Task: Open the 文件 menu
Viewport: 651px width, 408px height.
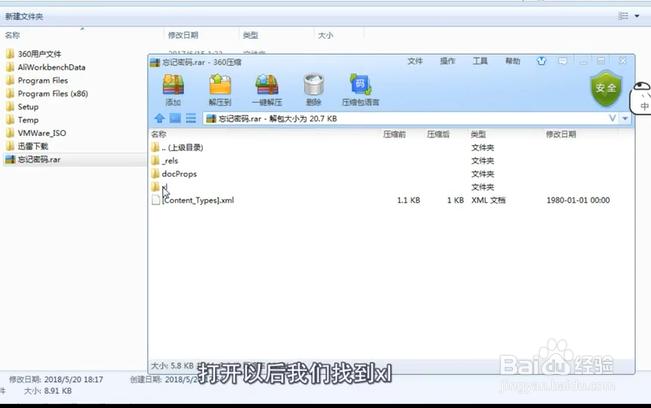Action: tap(415, 61)
